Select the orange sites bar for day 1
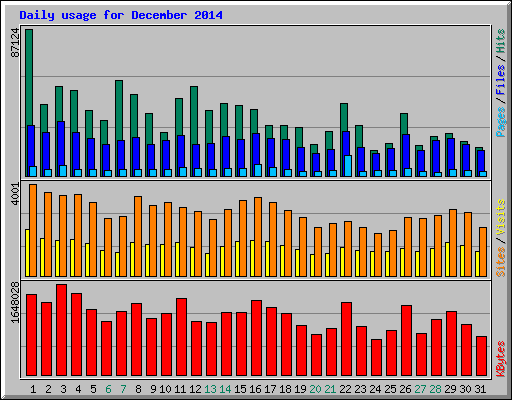The height and width of the screenshot is (400, 512). click(33, 230)
